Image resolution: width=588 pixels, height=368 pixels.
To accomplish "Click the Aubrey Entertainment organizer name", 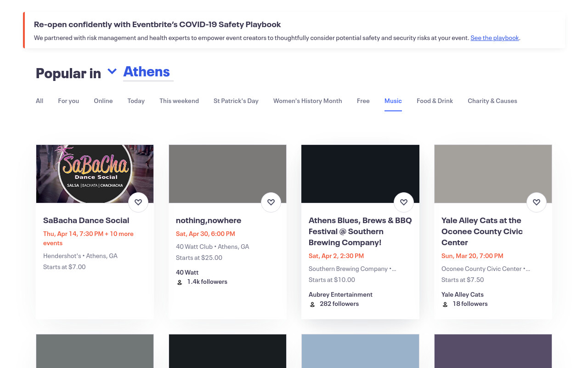I will (340, 294).
